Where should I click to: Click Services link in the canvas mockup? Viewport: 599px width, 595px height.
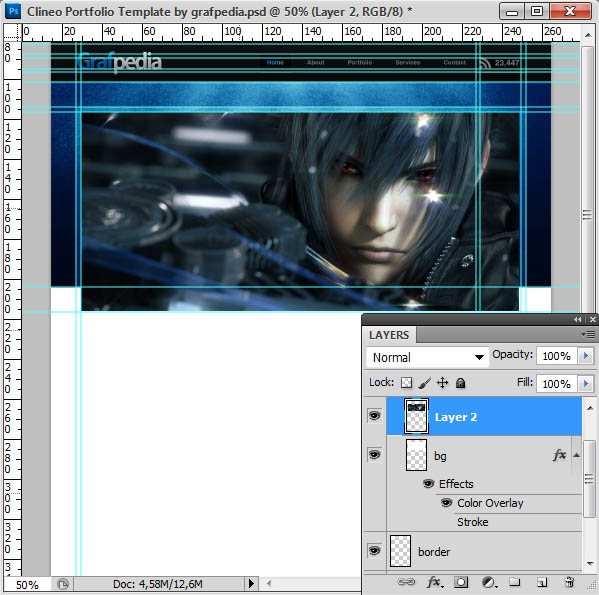pyautogui.click(x=408, y=62)
